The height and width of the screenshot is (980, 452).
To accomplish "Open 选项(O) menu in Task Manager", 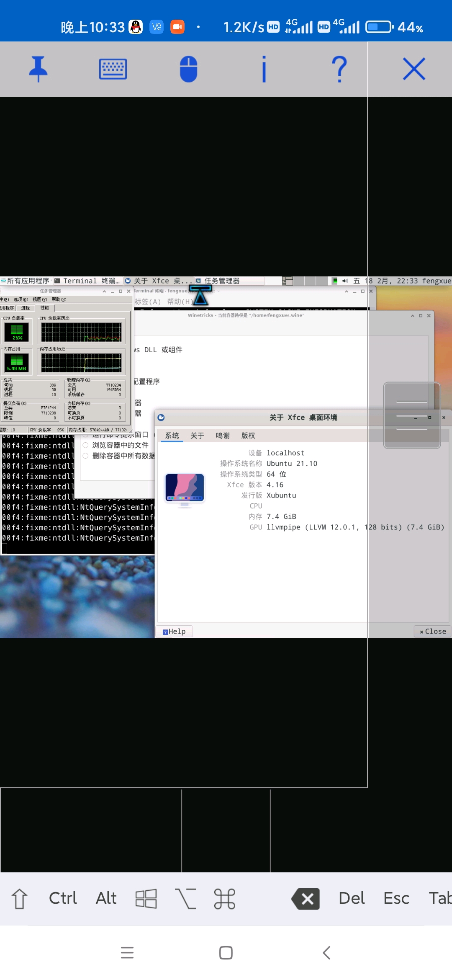I will coord(21,299).
